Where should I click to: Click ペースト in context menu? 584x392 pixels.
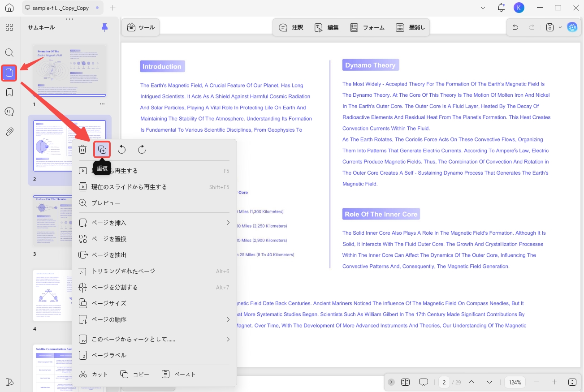point(178,374)
